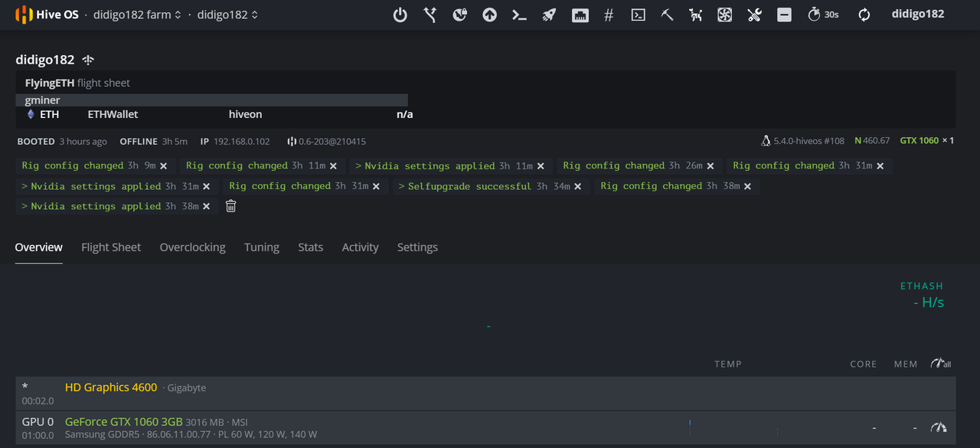Click the ETHWallet wallet name
This screenshot has height=448, width=980.
113,114
